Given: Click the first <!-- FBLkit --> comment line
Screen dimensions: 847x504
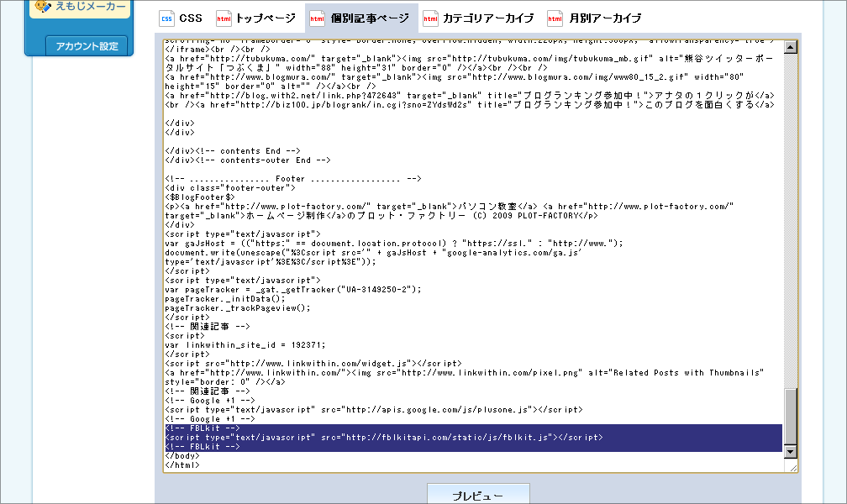Looking at the screenshot, I should (x=202, y=428).
